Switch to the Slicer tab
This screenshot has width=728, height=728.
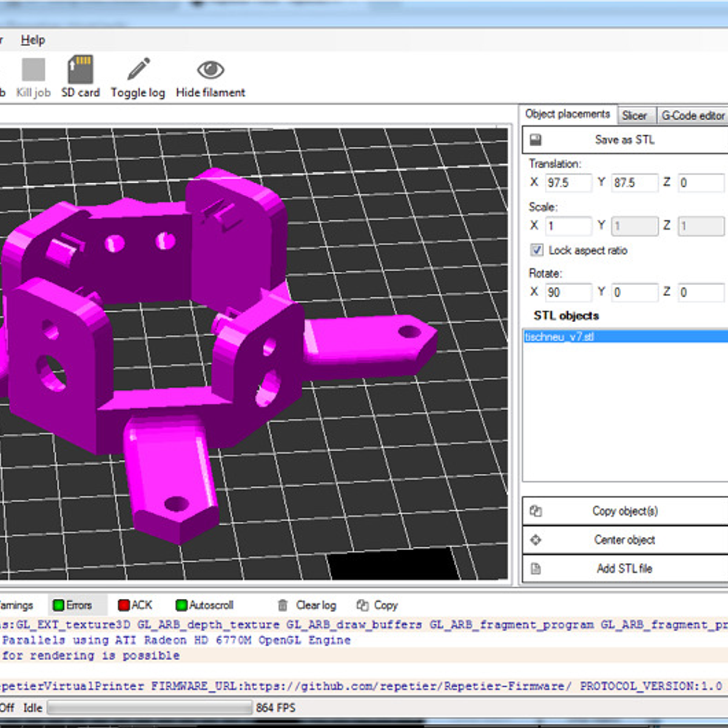coord(636,115)
